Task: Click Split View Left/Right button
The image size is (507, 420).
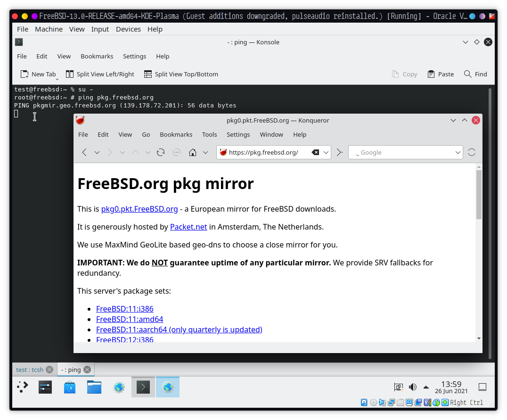Action: [100, 74]
